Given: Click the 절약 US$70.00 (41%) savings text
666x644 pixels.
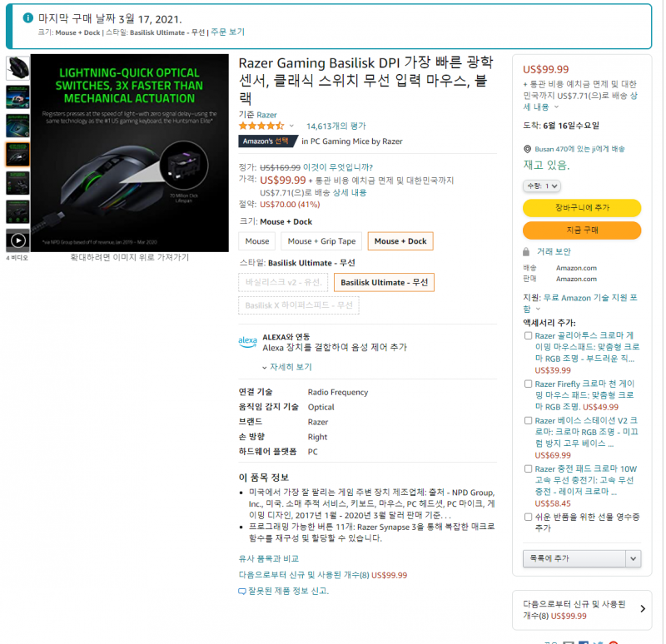Looking at the screenshot, I should point(279,205).
